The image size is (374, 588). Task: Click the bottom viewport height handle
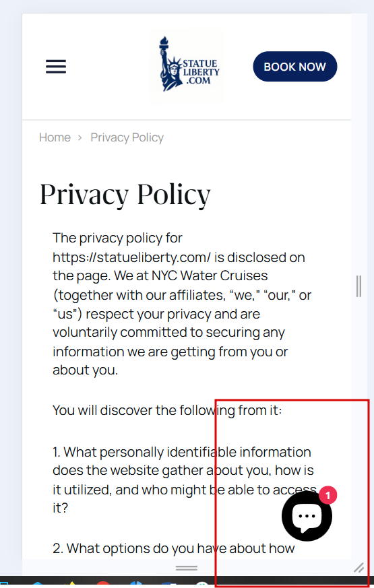coord(187,568)
